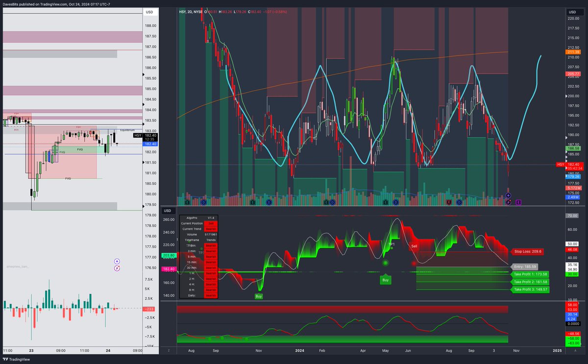Click the 2024 label on the time axis
Screen dimensions: 588x364
300,351
